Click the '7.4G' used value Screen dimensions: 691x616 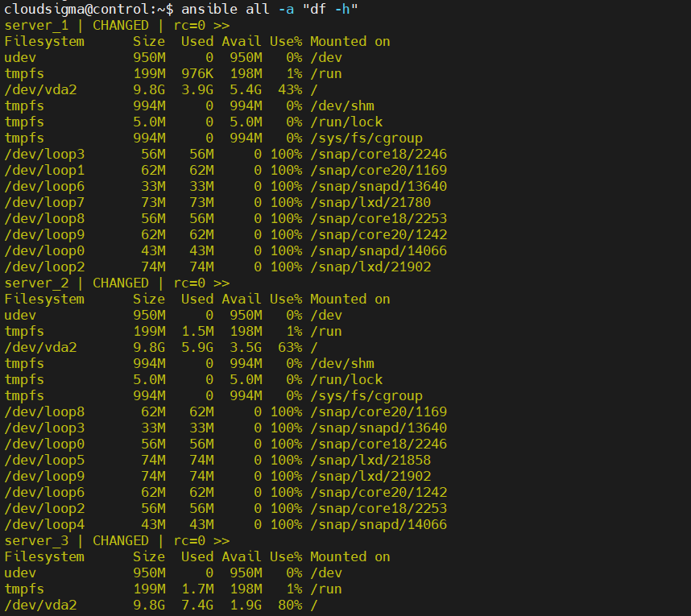pyautogui.click(x=197, y=605)
